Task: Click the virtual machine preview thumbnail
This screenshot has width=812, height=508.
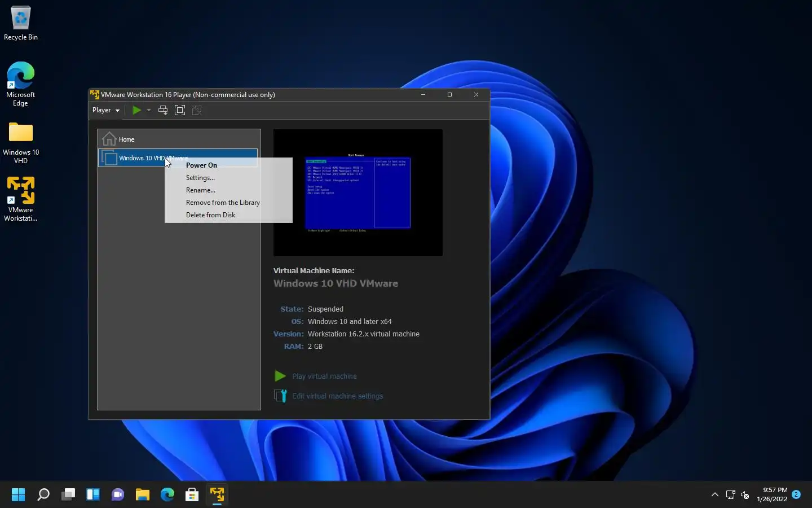Action: coord(358,192)
